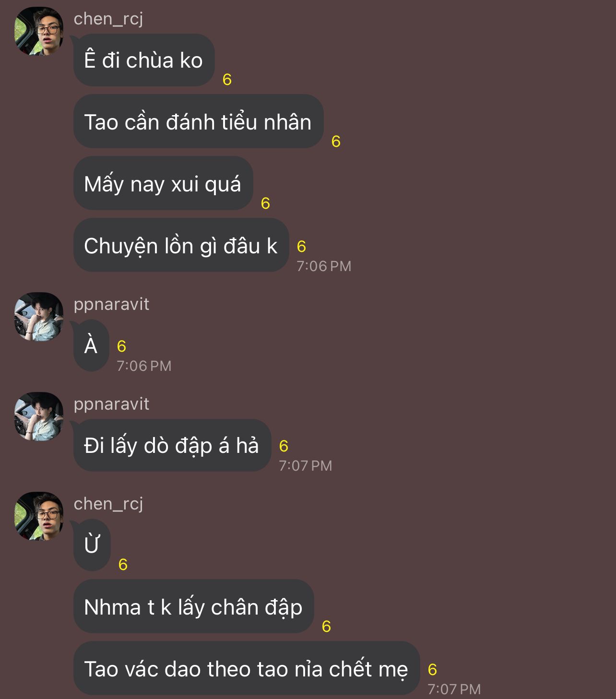Tap chen_rcj's avatar at top of chat
616x699 pixels.
39,31
